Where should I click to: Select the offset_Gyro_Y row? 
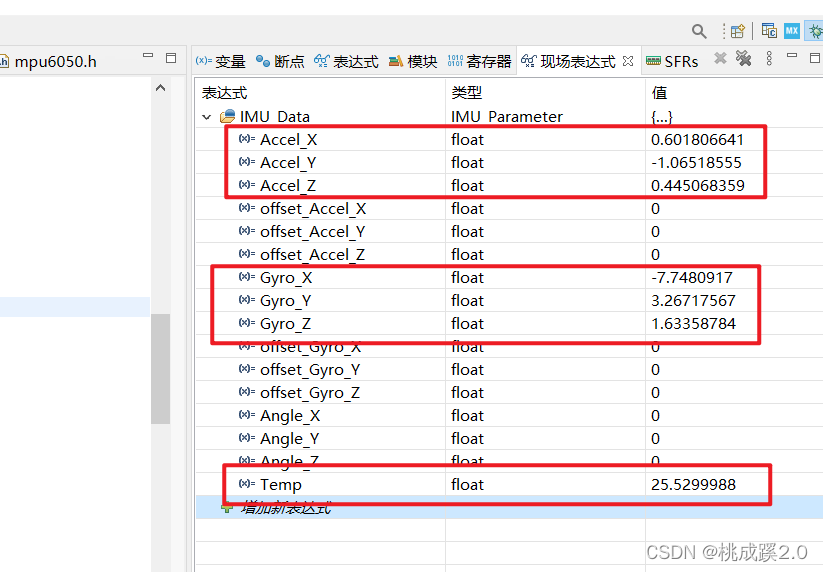pos(509,369)
